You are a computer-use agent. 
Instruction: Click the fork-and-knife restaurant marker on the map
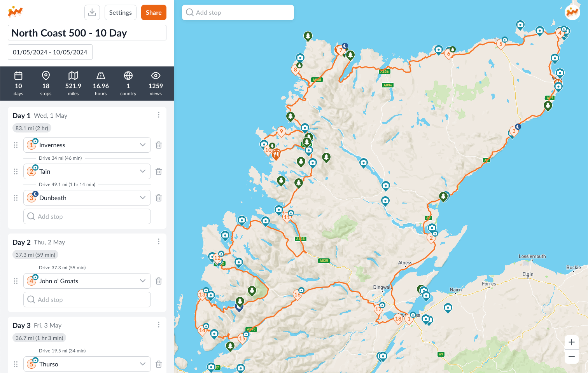276,155
